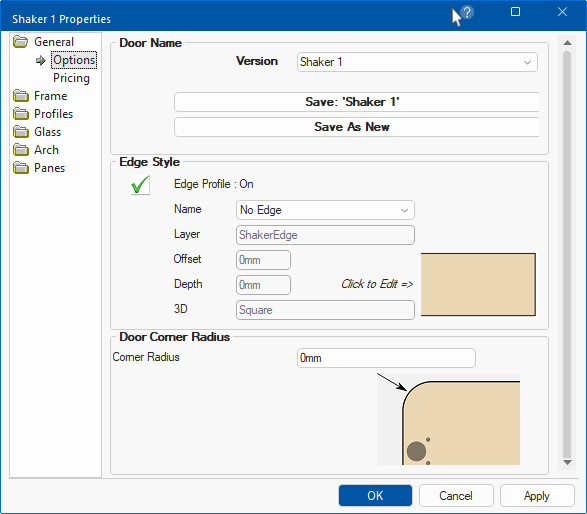Select the Options tree item
Image resolution: width=587 pixels, height=514 pixels.
pos(74,60)
